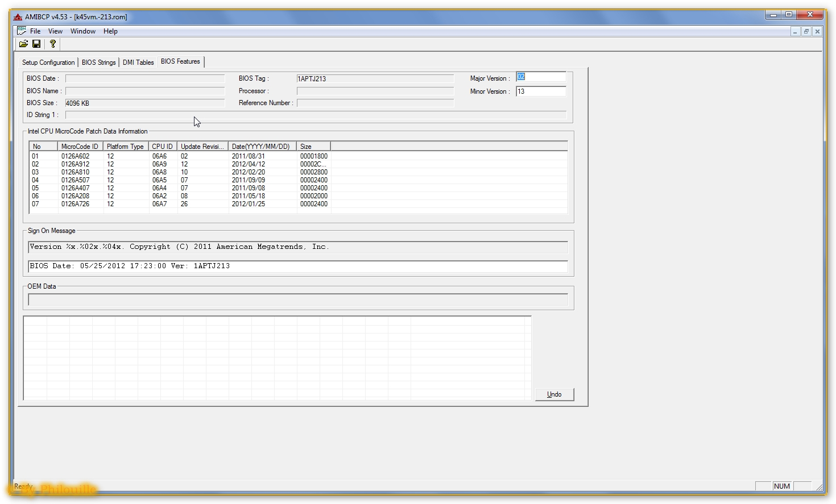
Task: Open the Help menu
Action: click(x=110, y=31)
